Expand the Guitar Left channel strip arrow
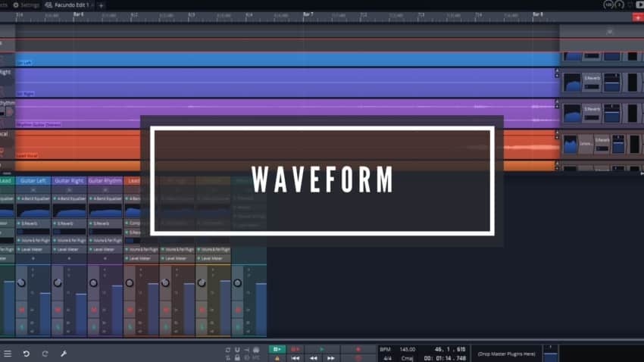Image resolution: width=644 pixels, height=362 pixels. 33,257
